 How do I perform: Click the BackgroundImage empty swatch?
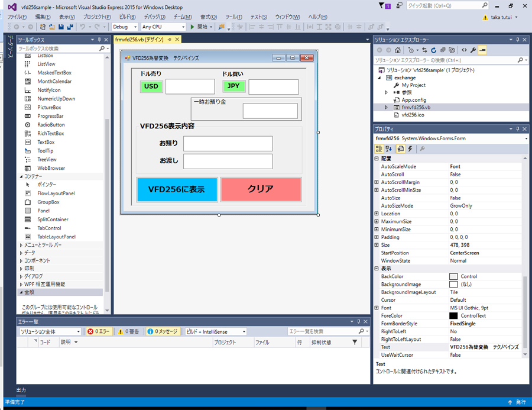click(453, 285)
